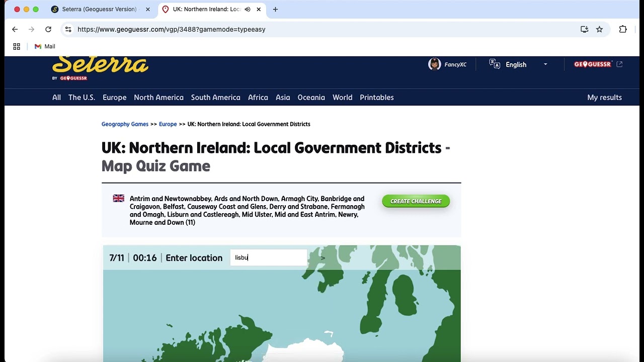Open the Asia menu item
The width and height of the screenshot is (644, 362).
pyautogui.click(x=283, y=98)
